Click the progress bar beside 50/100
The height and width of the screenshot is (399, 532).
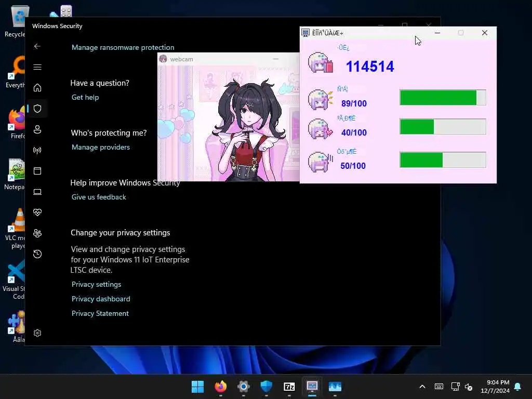click(x=443, y=160)
